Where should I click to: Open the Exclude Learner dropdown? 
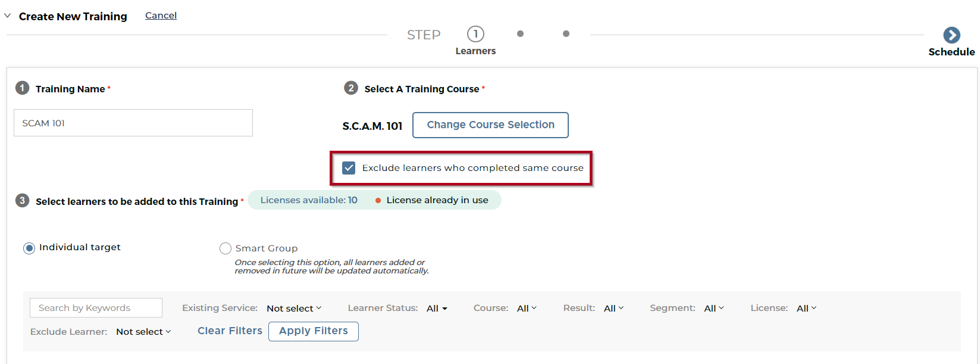click(143, 332)
